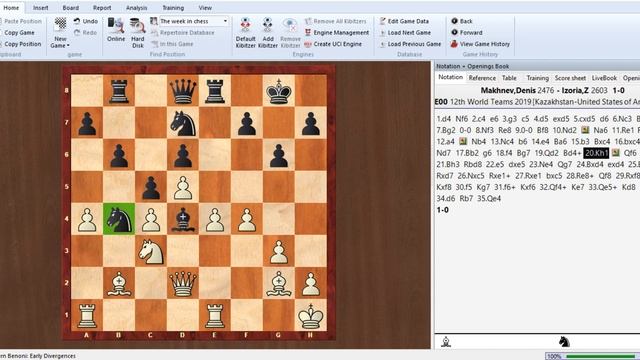The width and height of the screenshot is (640, 360).
Task: Click diagram icon after 12.a4
Action: pos(463,142)
